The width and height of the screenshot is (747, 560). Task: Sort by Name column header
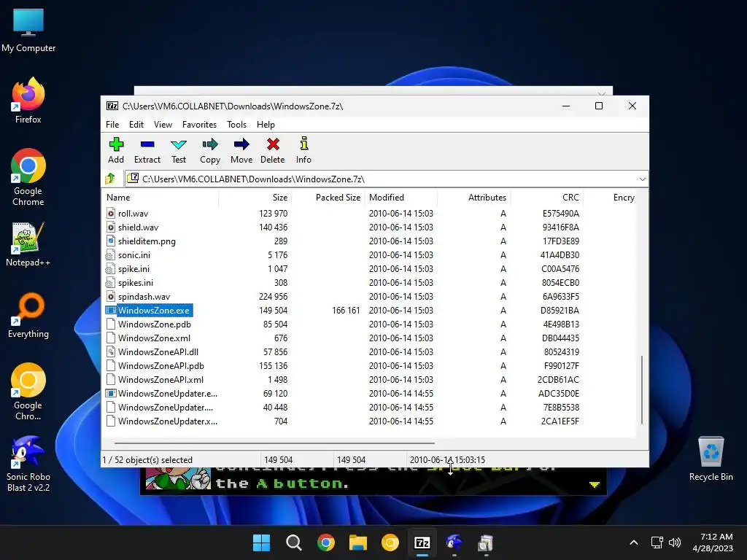160,197
